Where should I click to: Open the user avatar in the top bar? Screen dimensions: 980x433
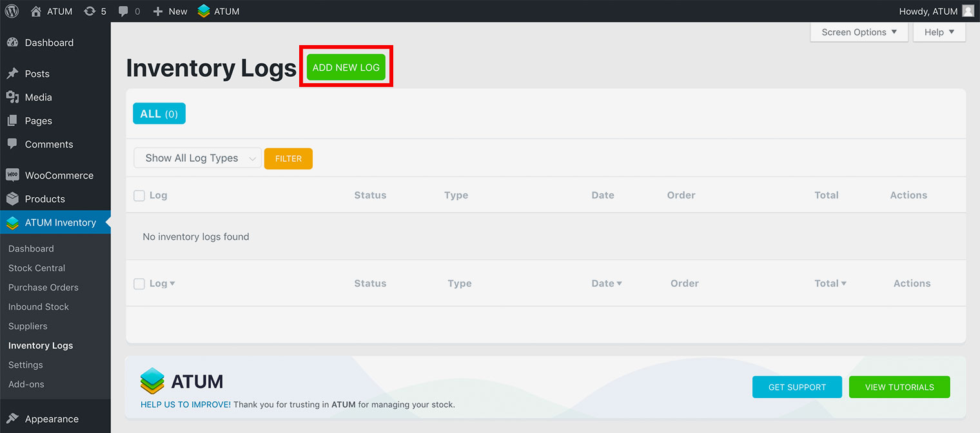click(x=968, y=11)
